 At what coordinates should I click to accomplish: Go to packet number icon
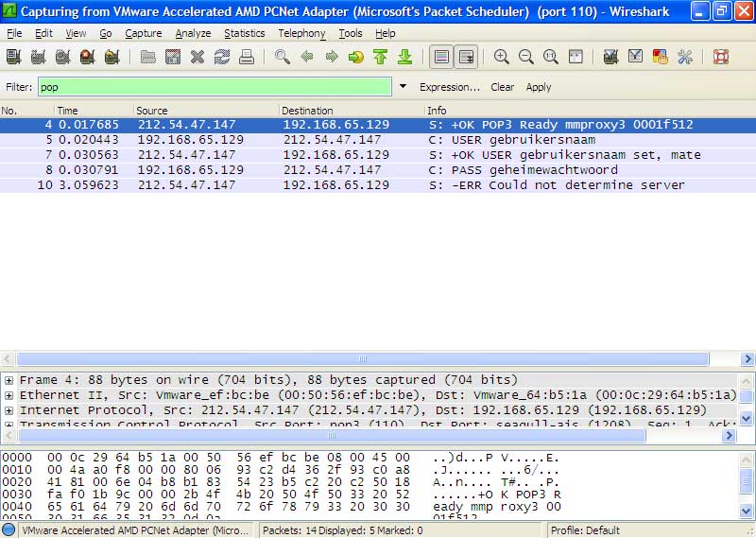click(356, 57)
